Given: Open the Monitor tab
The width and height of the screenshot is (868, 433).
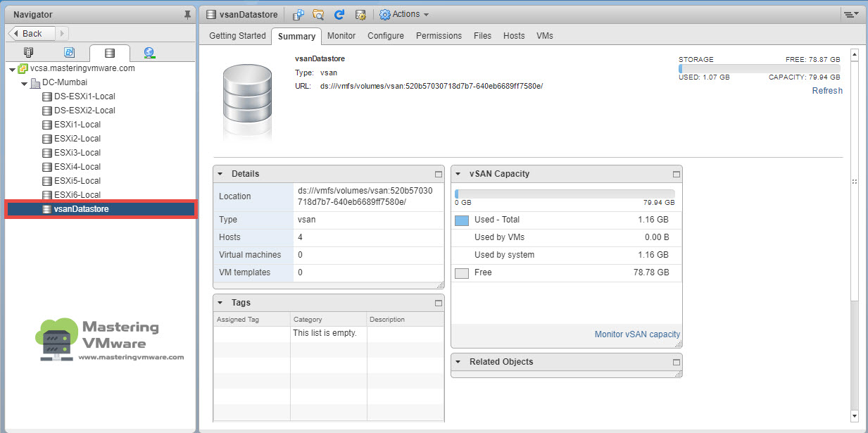Looking at the screenshot, I should coord(341,35).
